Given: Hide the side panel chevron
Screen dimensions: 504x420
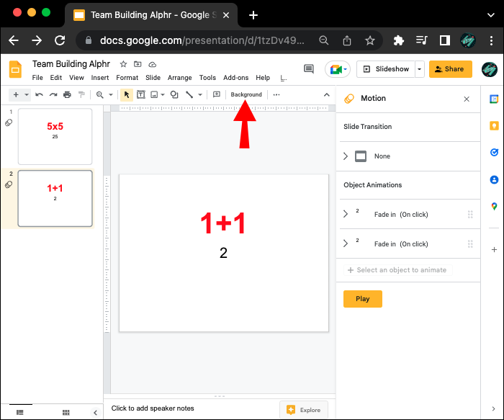Looking at the screenshot, I should coord(494,408).
